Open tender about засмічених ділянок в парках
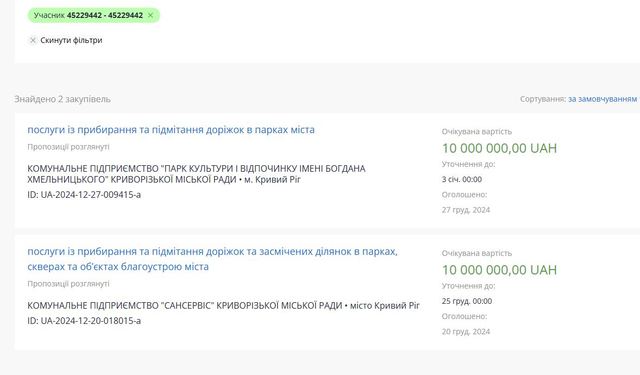 [212, 259]
